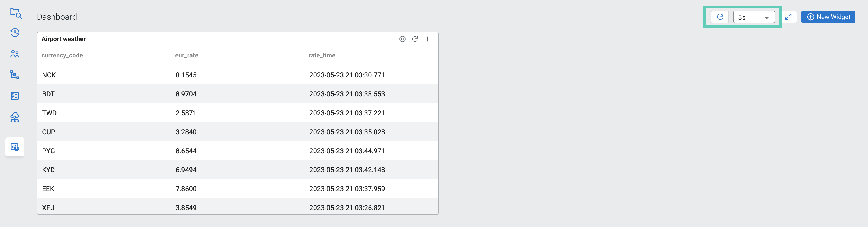Select the active dashboard chart icon
Screen dimensions: 868x227
(x=15, y=147)
